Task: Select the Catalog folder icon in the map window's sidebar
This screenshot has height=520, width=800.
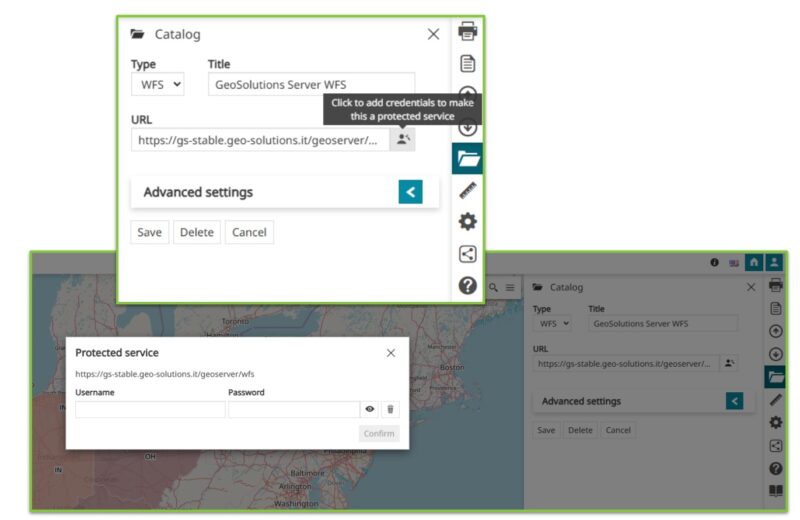Action: (x=775, y=377)
